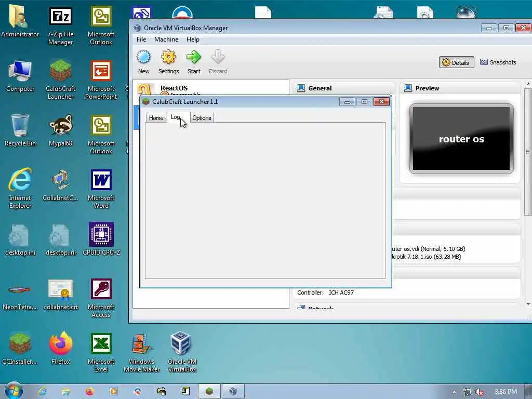Click the "(63.28 MB)" iso size text

coord(447,257)
